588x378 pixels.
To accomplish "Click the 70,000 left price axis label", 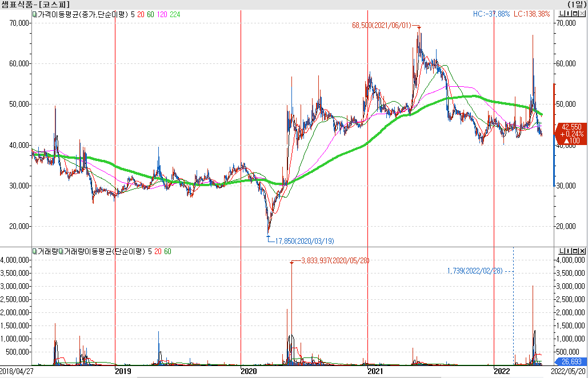I will 19,23.
